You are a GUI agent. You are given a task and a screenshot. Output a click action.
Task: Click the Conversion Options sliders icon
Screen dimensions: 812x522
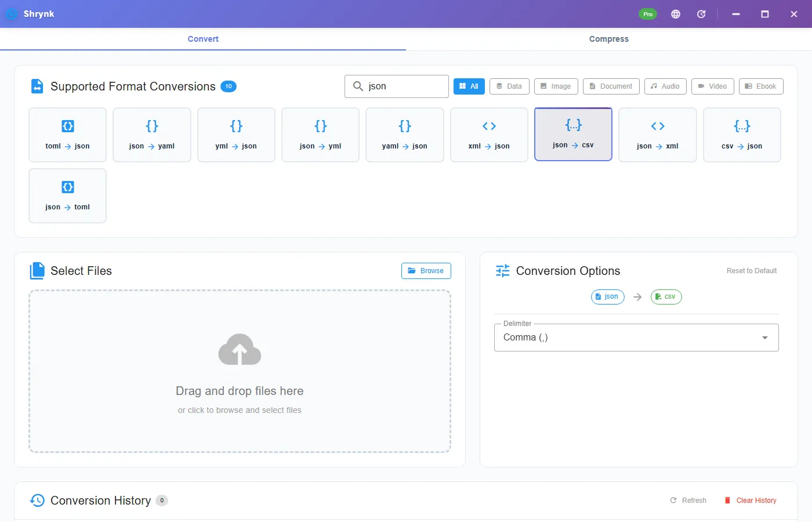tap(502, 271)
